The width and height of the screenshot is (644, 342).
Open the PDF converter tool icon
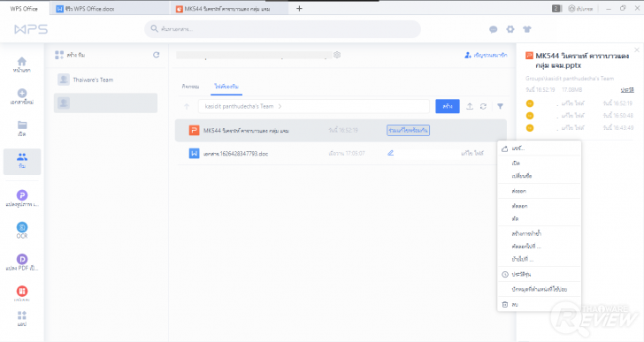[22, 259]
